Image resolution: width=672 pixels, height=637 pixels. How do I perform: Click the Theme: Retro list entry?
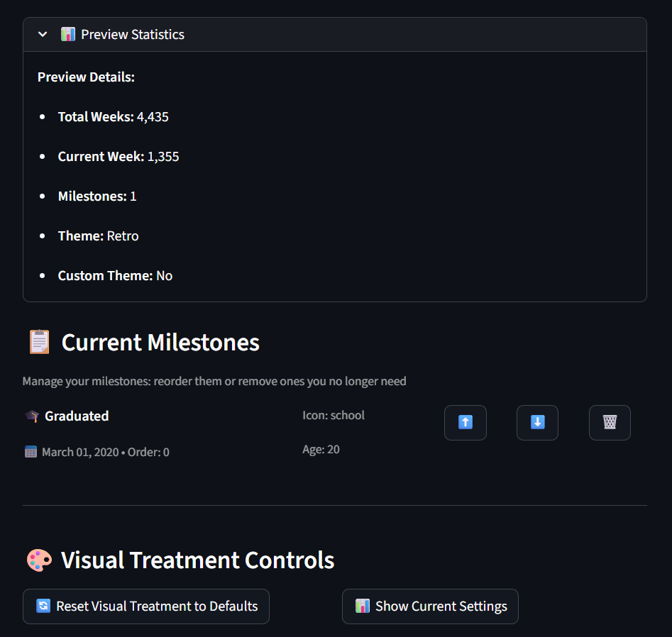pos(98,236)
